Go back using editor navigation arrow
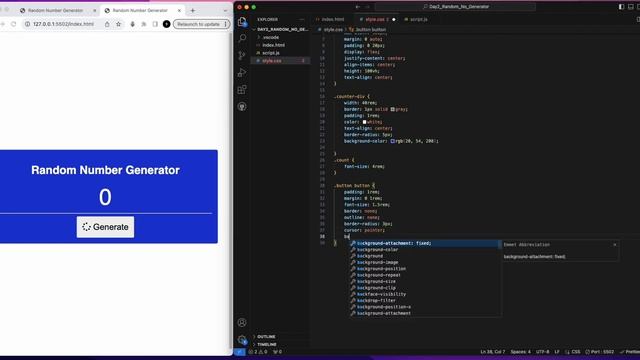This screenshot has width=640, height=360. point(358,7)
